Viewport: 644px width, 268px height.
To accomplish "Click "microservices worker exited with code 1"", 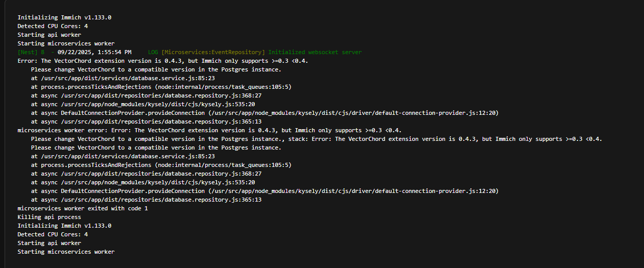I will [83, 208].
